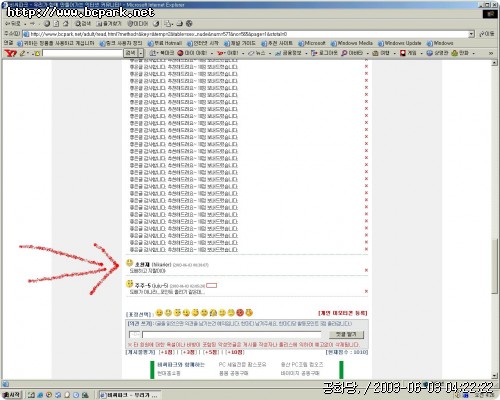
Task: Rate the post +5점
Action: (211, 352)
